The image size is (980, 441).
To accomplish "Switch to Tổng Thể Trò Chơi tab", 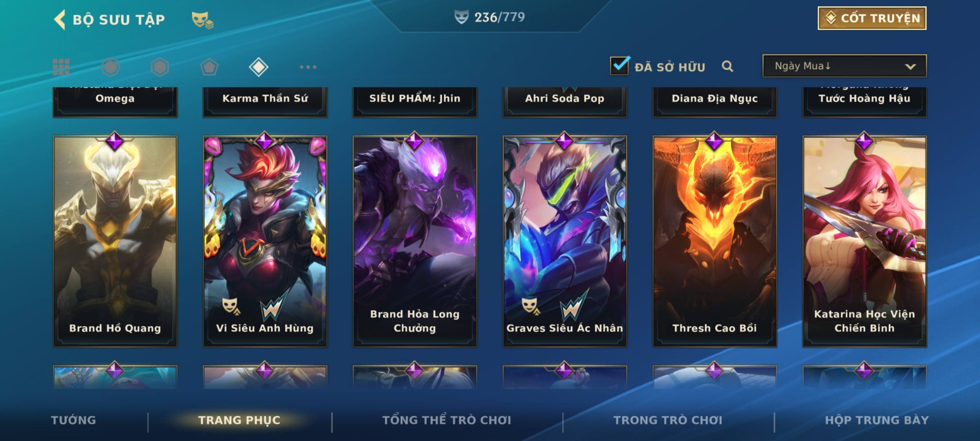I will click(x=447, y=420).
